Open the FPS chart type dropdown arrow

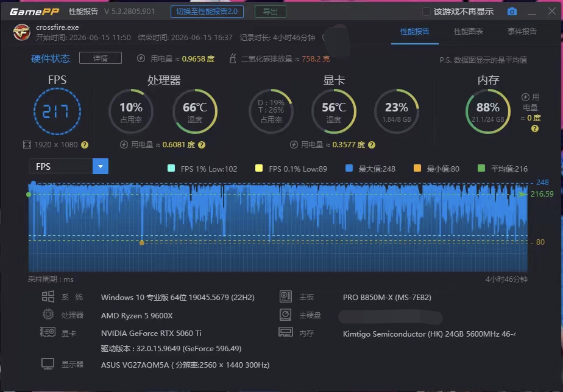tap(101, 166)
